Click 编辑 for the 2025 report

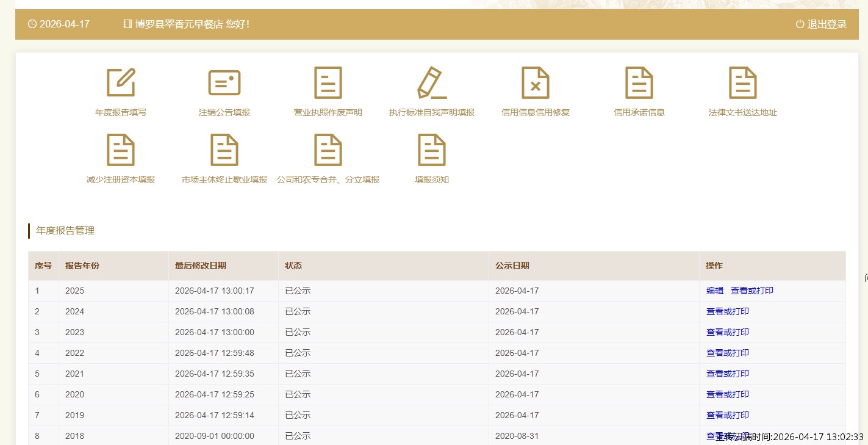715,291
